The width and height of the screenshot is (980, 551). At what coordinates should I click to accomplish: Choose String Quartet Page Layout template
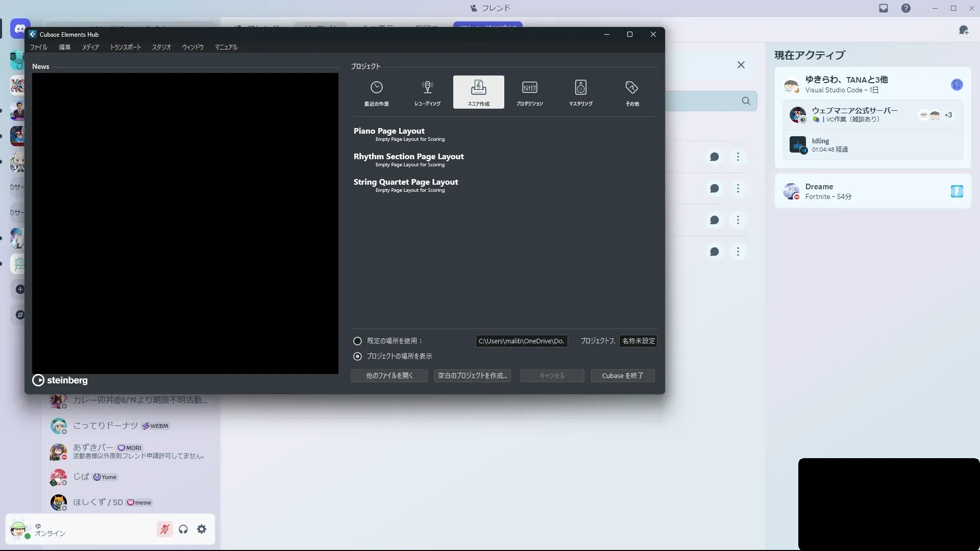click(x=405, y=183)
